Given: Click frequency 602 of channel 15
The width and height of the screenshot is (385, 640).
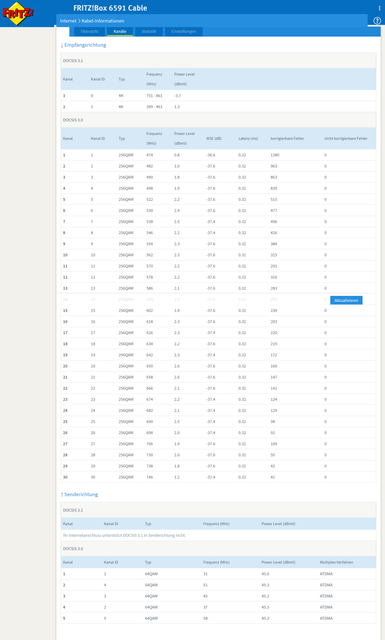Looking at the screenshot, I should coord(149,311).
